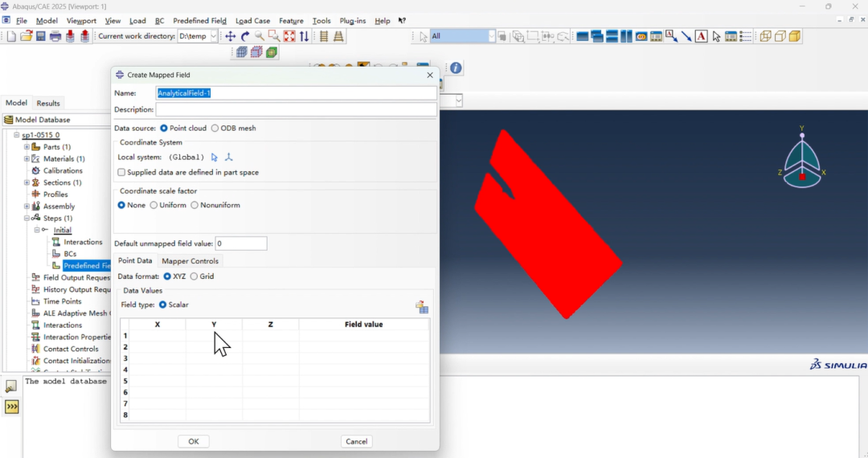The width and height of the screenshot is (868, 458).
Task: Click the Default unmapped field value box
Action: [240, 243]
